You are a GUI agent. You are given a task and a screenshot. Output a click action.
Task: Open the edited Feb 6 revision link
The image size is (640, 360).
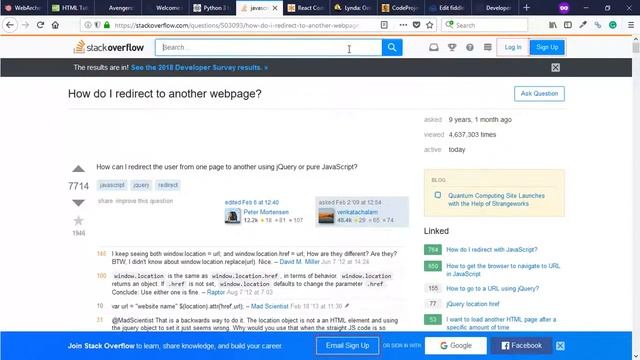pyautogui.click(x=251, y=202)
